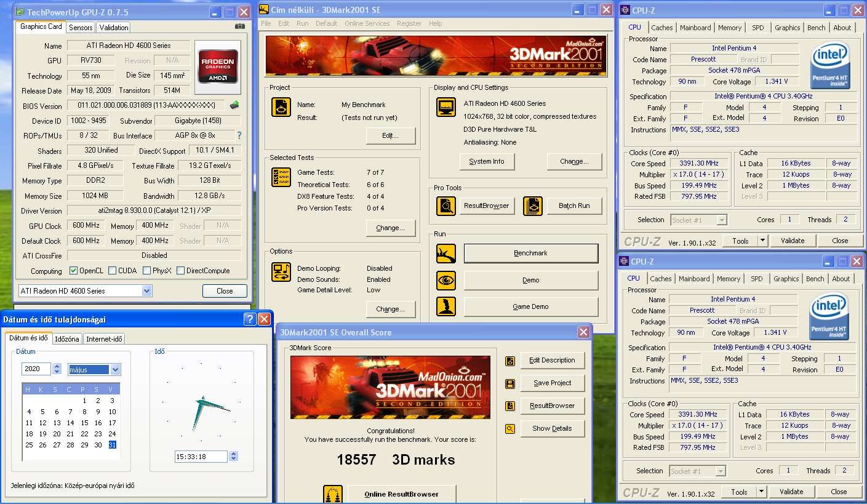This screenshot has height=504, width=867.
Task: Switch to the Graphics tab in lower CPU-Z
Action: (786, 279)
